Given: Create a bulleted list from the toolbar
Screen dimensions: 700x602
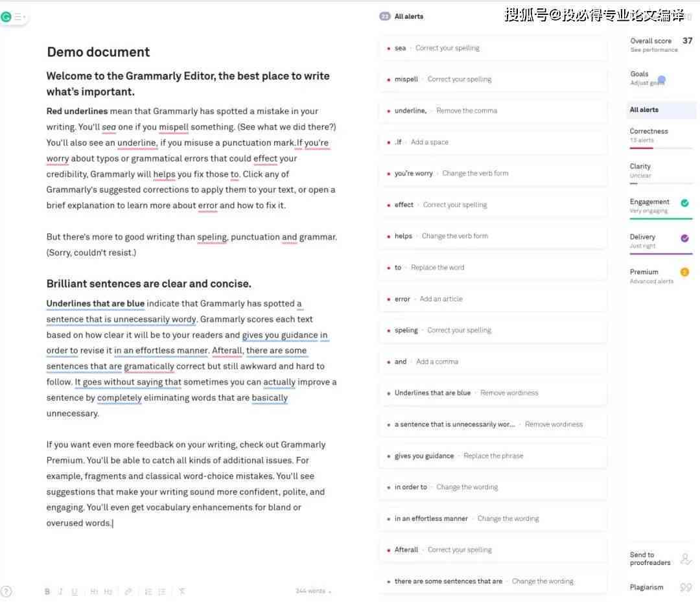Looking at the screenshot, I should (x=162, y=592).
